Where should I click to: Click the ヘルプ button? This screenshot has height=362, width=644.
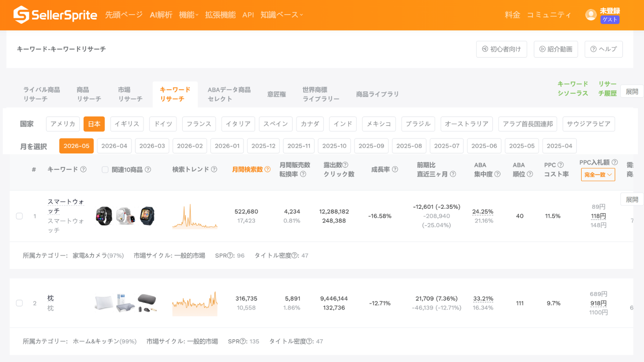pyautogui.click(x=603, y=49)
